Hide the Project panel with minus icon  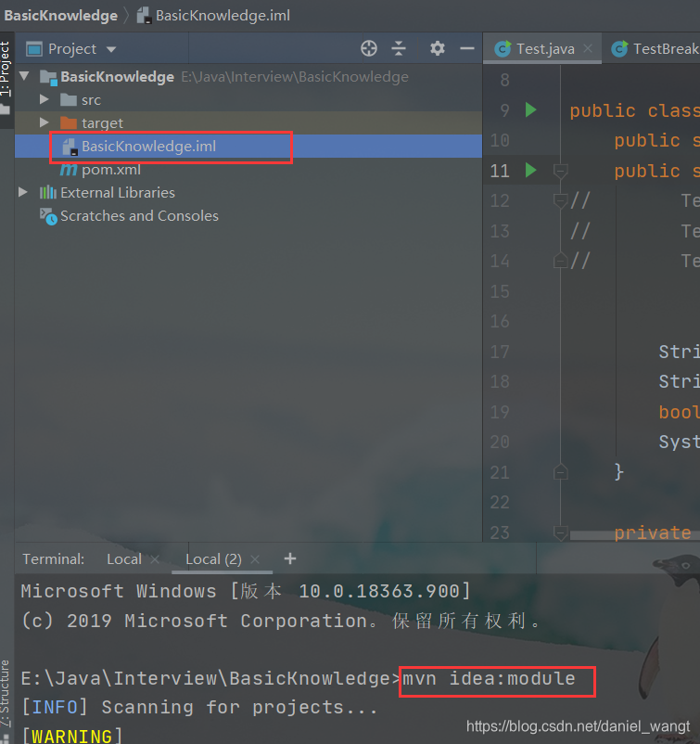click(467, 48)
